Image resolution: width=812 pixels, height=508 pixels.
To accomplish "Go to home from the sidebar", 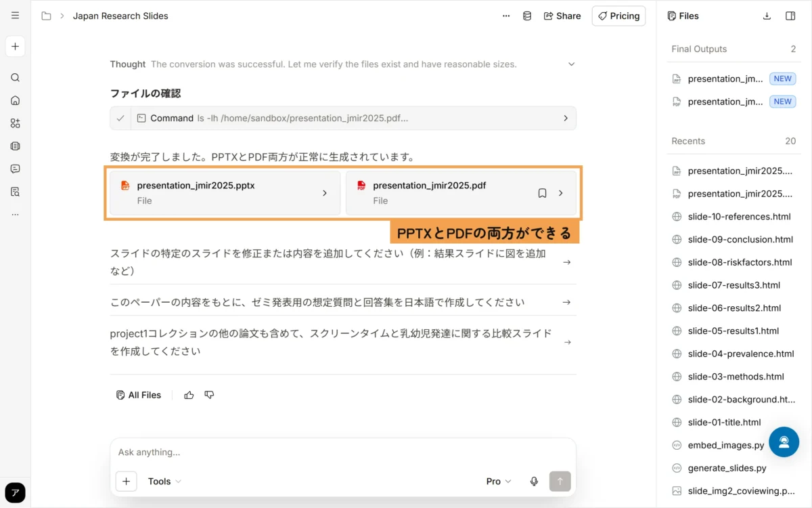I will (x=15, y=100).
